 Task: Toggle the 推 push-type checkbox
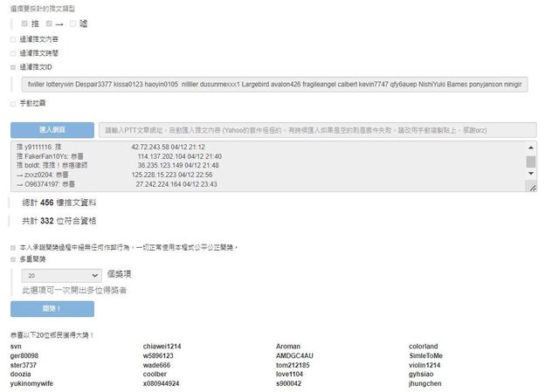[x=24, y=24]
